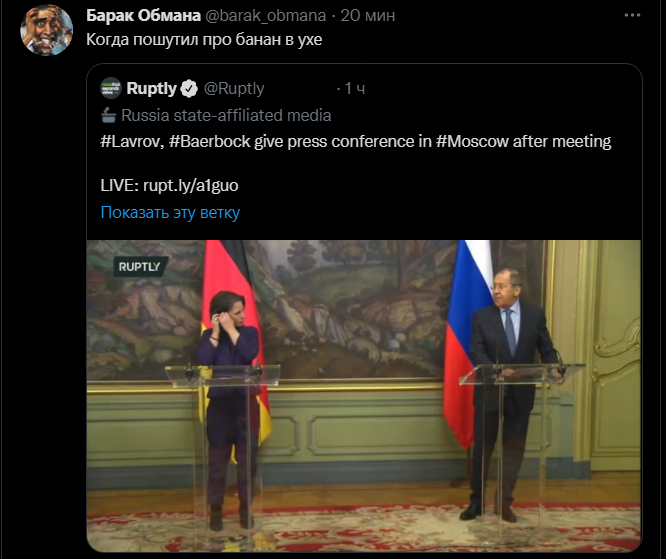The height and width of the screenshot is (559, 666).
Task: Open the @barak_obmana handle
Action: pyautogui.click(x=266, y=16)
